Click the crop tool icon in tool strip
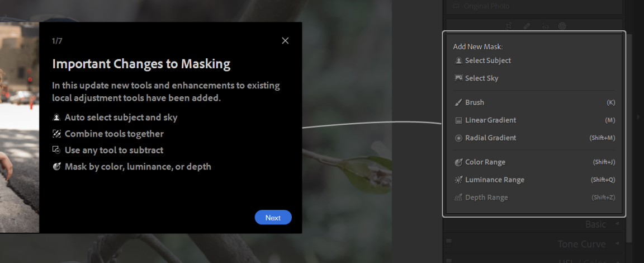The image size is (644, 263). [509, 26]
